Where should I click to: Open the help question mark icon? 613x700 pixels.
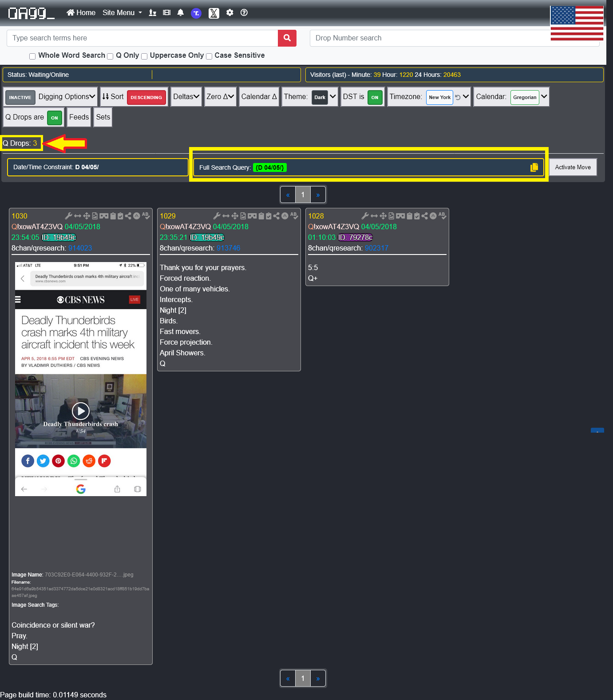pos(244,13)
